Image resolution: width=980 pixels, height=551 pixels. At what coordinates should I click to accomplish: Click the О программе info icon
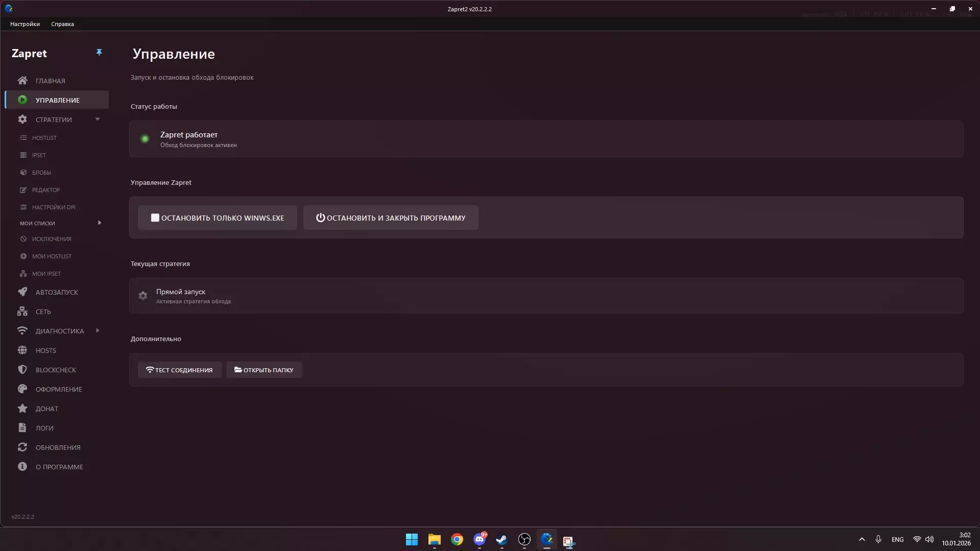[22, 467]
